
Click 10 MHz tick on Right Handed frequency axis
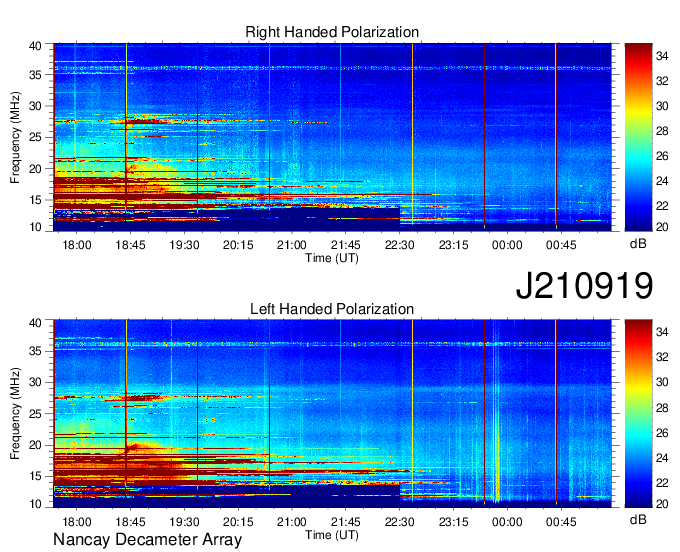[35, 227]
